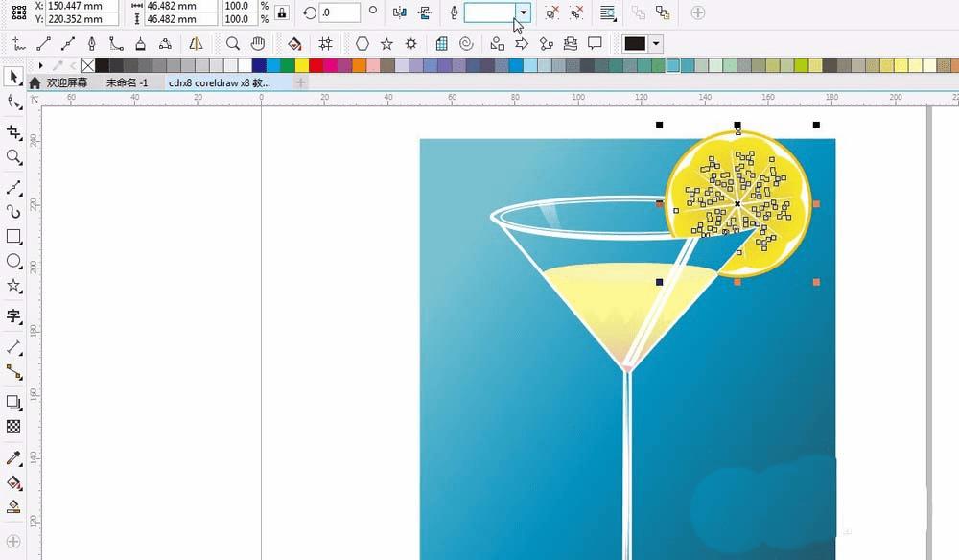Click the red color swatch in palette

click(316, 65)
